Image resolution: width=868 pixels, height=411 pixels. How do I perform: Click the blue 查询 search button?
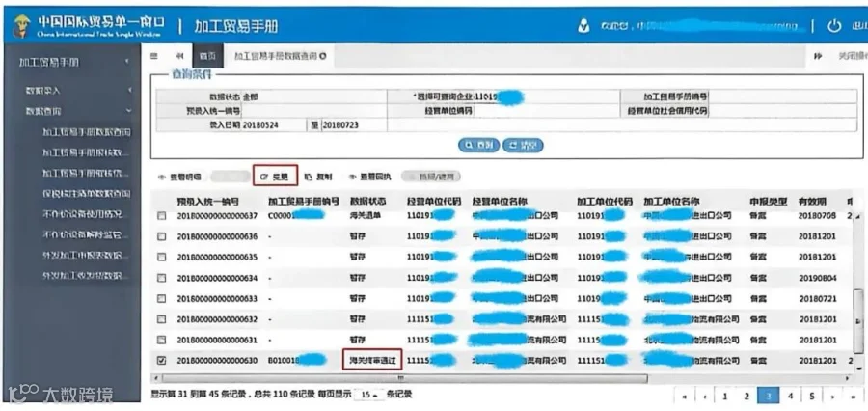click(478, 145)
